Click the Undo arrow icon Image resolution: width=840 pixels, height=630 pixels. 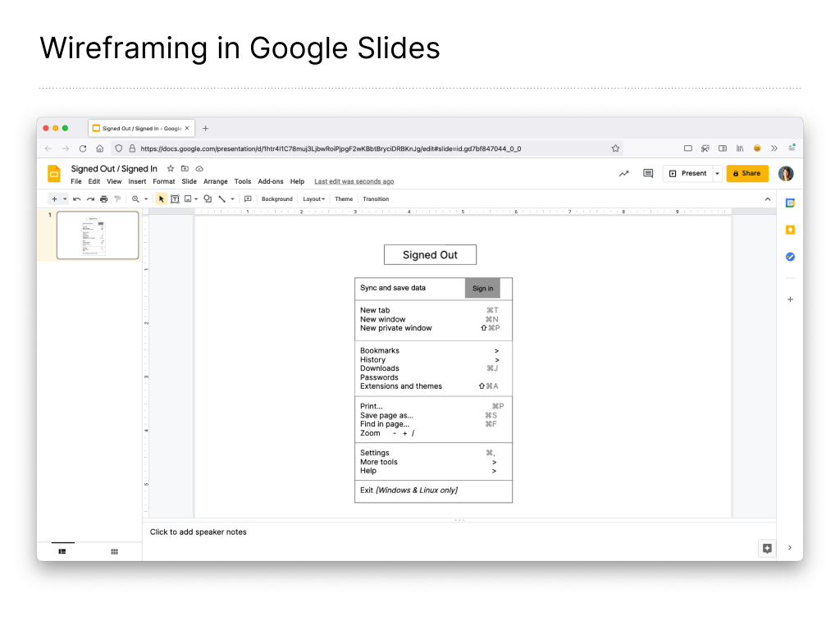[77, 199]
